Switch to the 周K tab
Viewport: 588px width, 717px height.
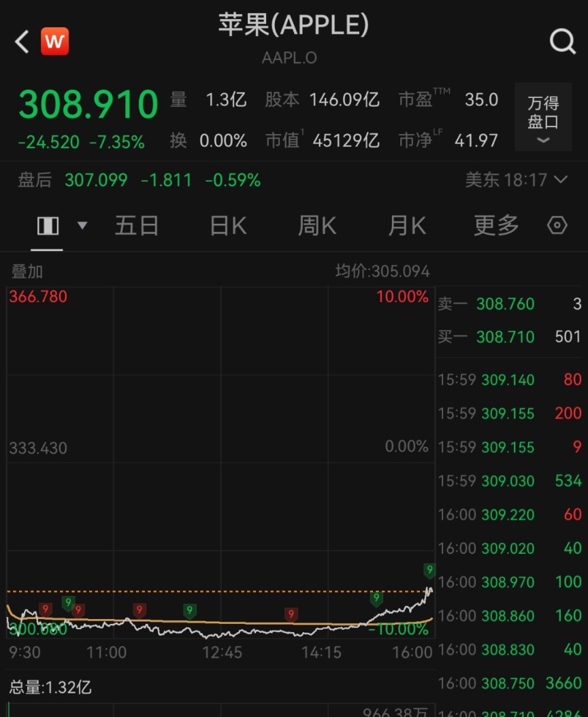pos(317,225)
